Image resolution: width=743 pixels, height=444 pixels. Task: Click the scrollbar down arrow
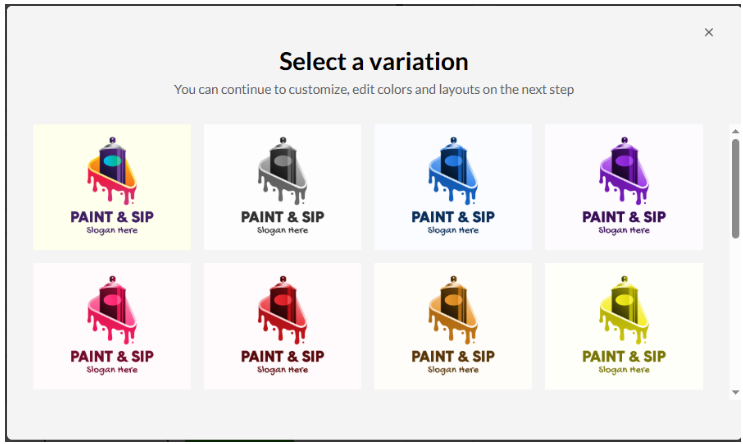point(735,392)
